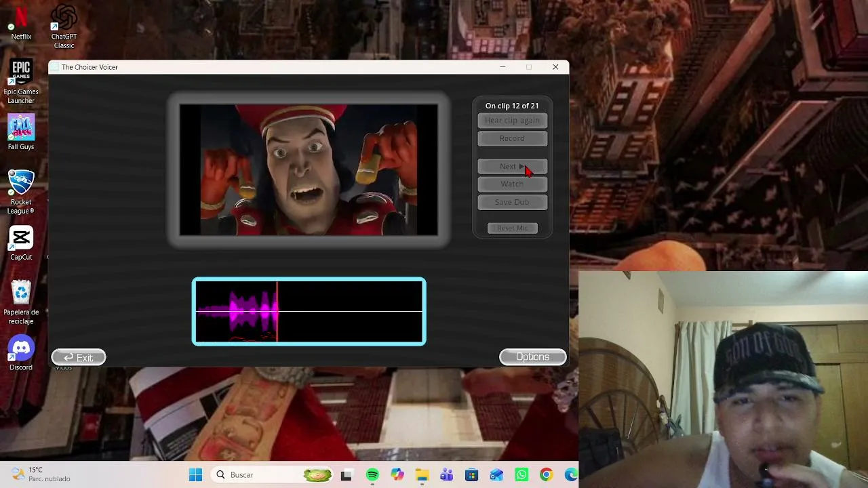Open the CapCut desktop shortcut
The height and width of the screenshot is (488, 868).
point(21,243)
